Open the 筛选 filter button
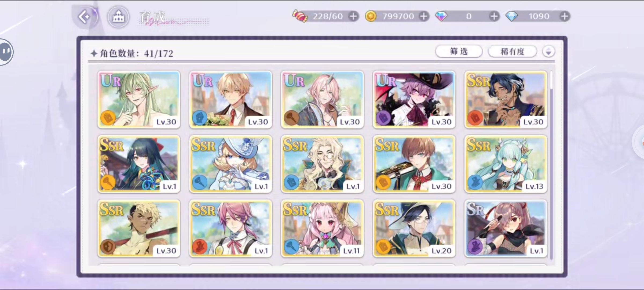Image resolution: width=644 pixels, height=290 pixels. [x=459, y=51]
